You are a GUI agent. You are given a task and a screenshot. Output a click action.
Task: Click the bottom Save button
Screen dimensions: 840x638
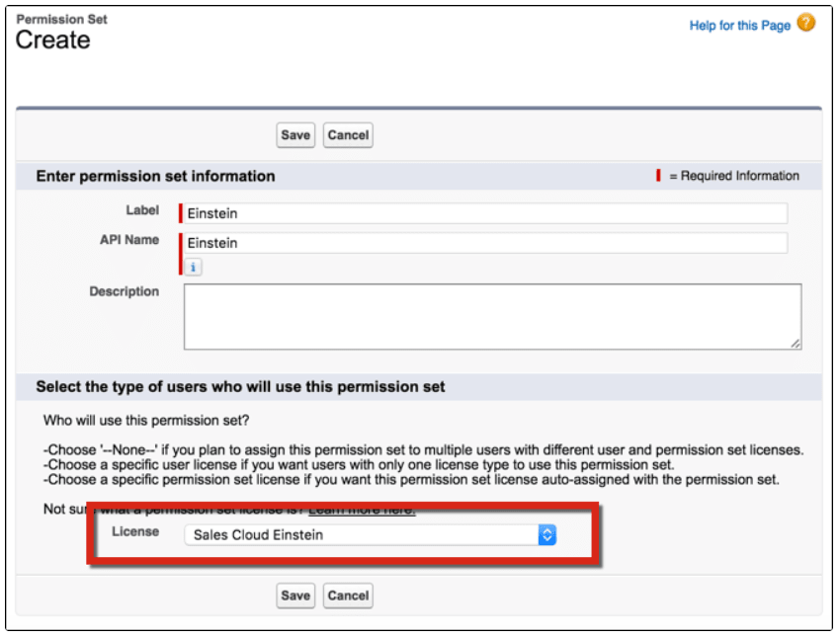295,596
